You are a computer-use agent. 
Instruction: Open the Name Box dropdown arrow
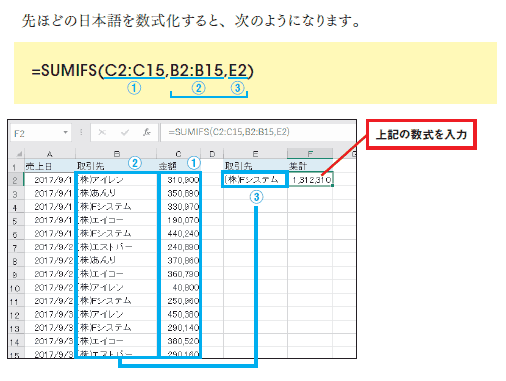click(x=65, y=133)
